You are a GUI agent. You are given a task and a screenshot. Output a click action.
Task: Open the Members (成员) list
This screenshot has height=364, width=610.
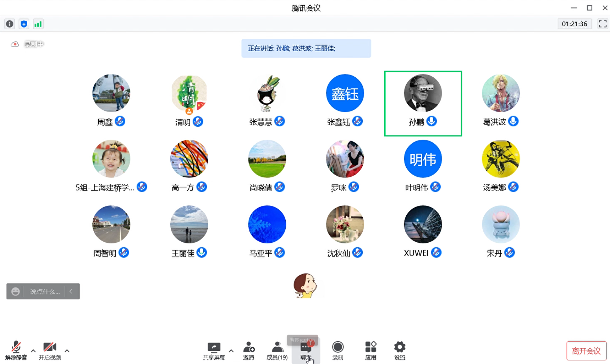(277, 351)
